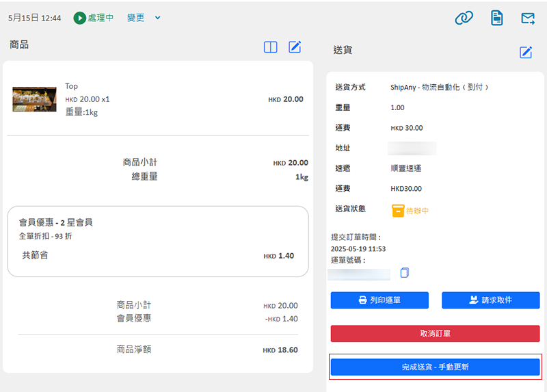Open the invoice document icon
Image resolution: width=547 pixels, height=392 pixels.
point(497,18)
